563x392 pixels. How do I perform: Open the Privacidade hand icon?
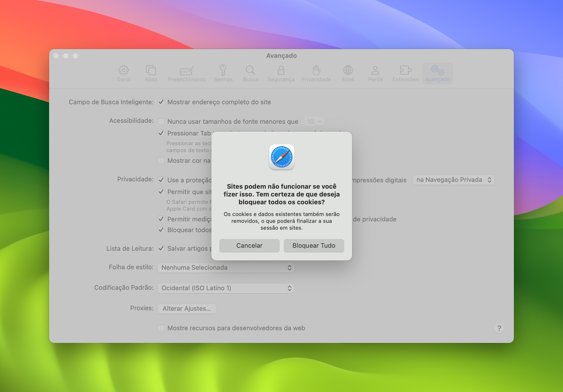[316, 70]
